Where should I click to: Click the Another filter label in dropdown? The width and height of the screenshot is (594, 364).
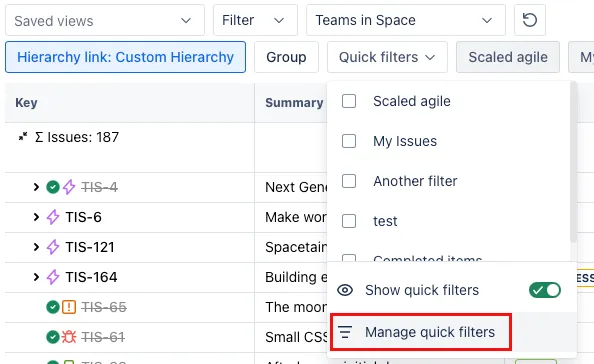(415, 181)
